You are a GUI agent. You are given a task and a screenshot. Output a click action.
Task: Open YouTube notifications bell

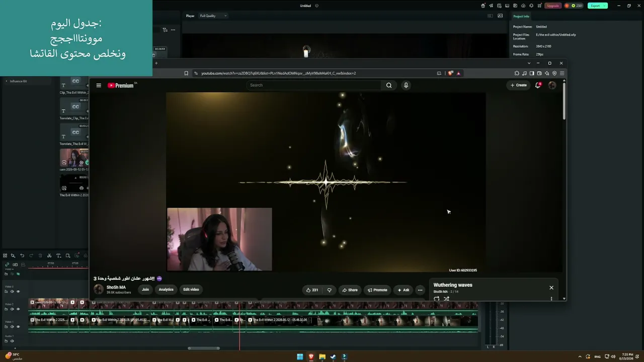tap(538, 85)
